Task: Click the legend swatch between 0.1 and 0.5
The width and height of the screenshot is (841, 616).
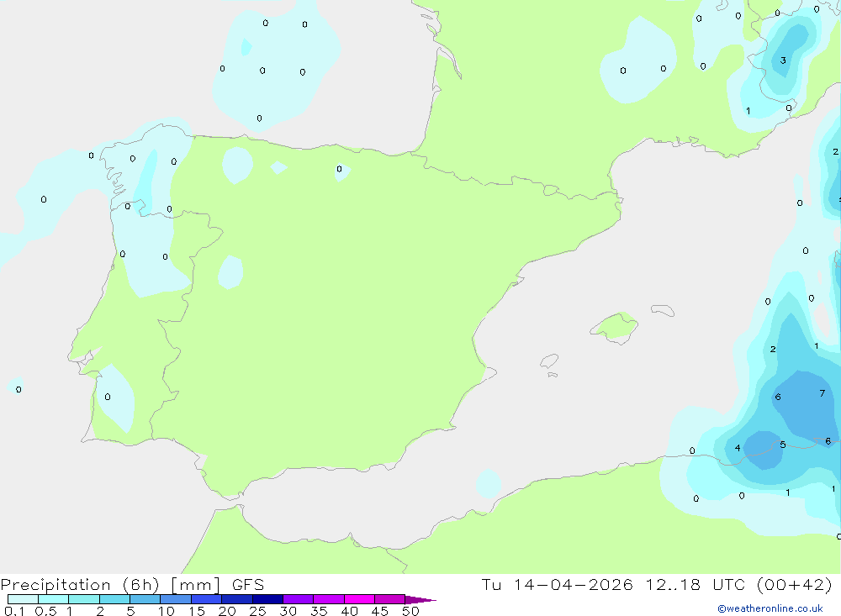Action: tap(23, 599)
